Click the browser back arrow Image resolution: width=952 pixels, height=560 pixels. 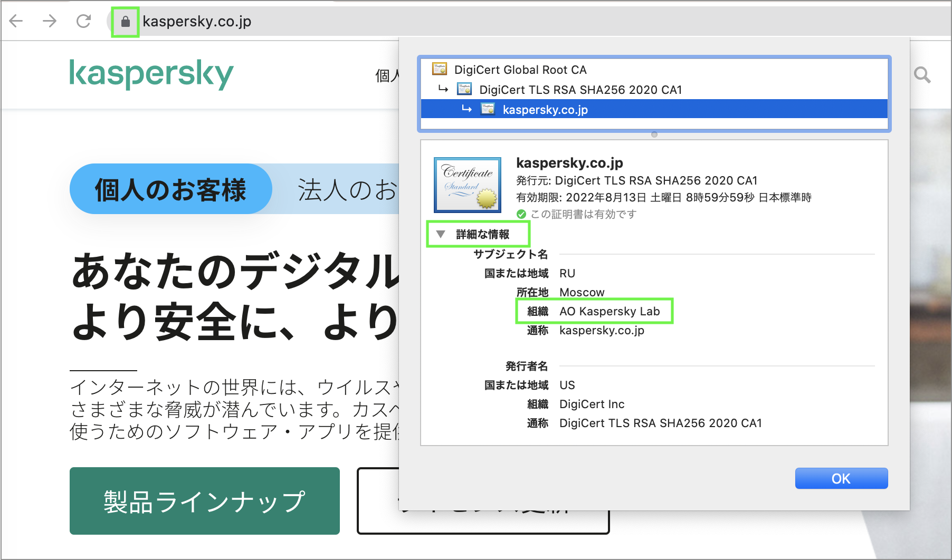coord(16,21)
